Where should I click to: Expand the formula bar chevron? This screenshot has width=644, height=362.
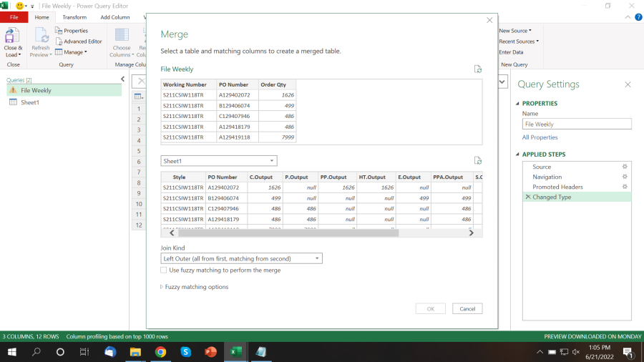coord(502,82)
